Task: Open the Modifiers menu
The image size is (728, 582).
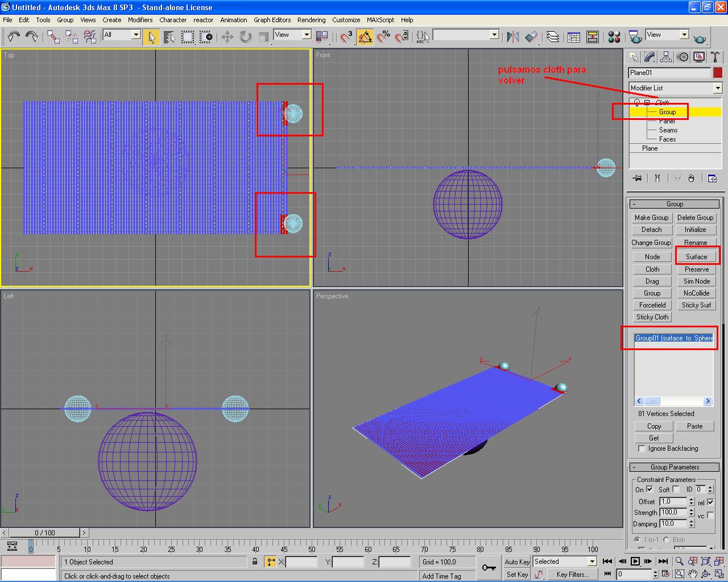Action: (x=140, y=20)
